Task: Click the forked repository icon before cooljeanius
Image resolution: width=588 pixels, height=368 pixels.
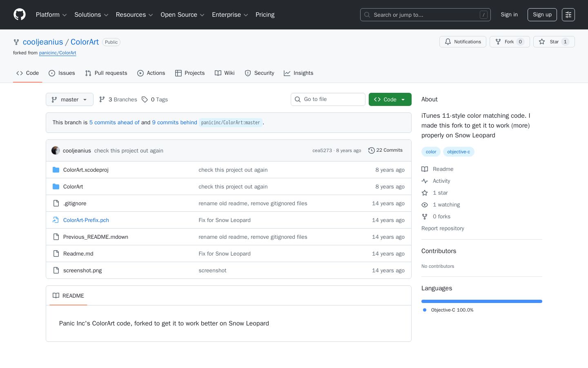Action: 16,42
